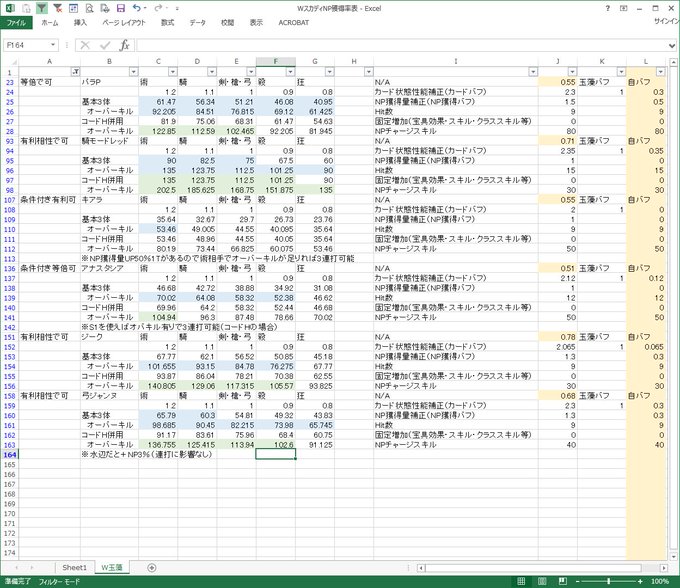Image resolution: width=680 pixels, height=588 pixels.
Task: Open the undo history dropdown arrow
Action: (x=145, y=8)
